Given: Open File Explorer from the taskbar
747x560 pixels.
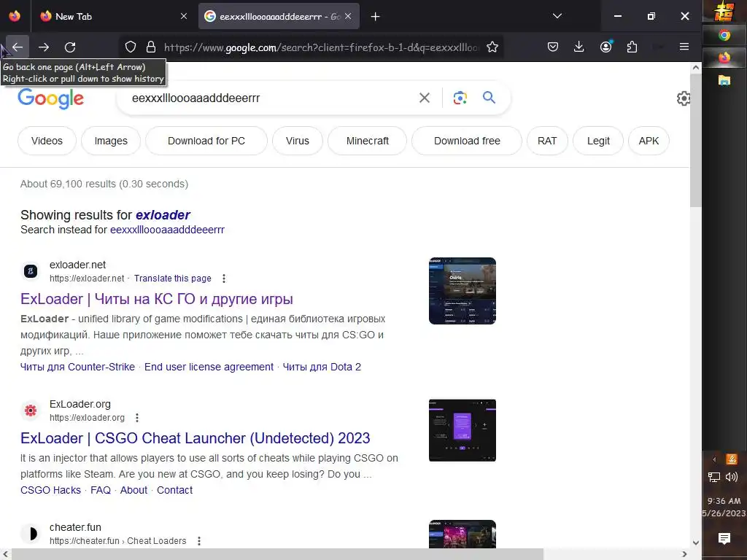Looking at the screenshot, I should pos(724,80).
